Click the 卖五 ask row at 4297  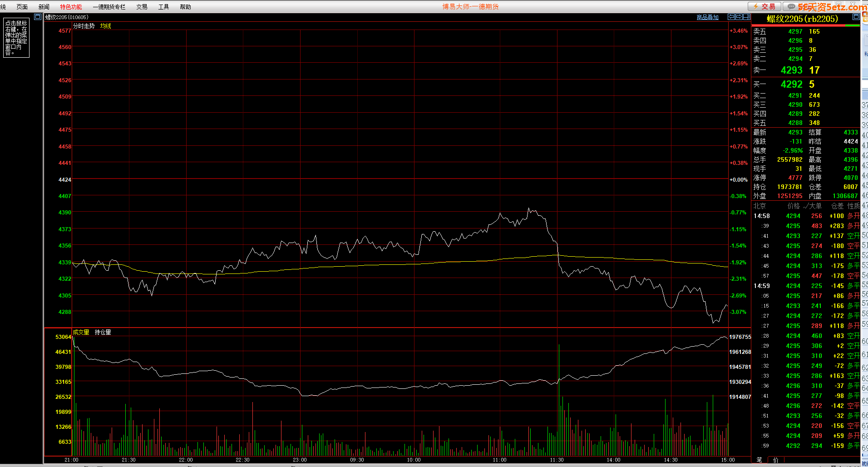(x=806, y=31)
